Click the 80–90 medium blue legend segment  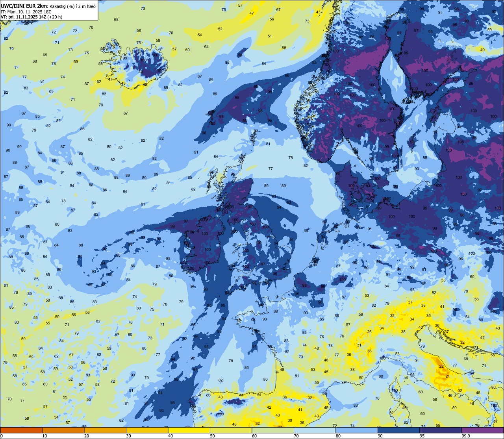pyautogui.click(x=357, y=430)
